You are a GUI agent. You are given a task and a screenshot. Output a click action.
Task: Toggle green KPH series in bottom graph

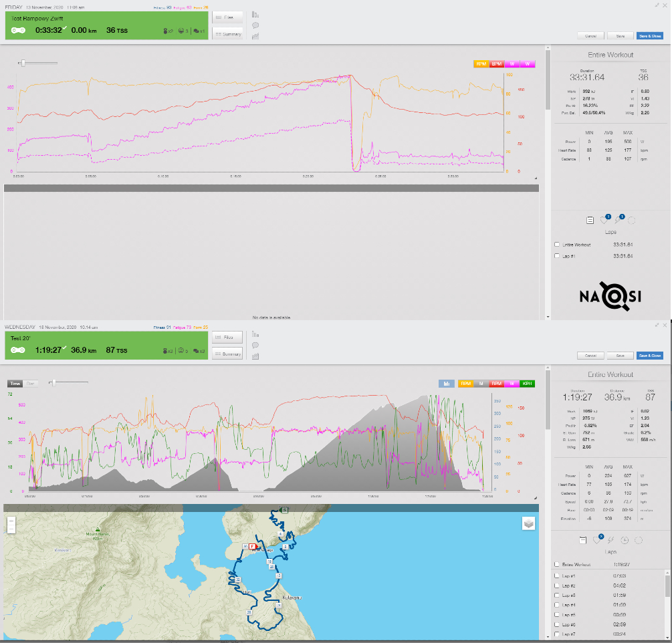click(528, 384)
